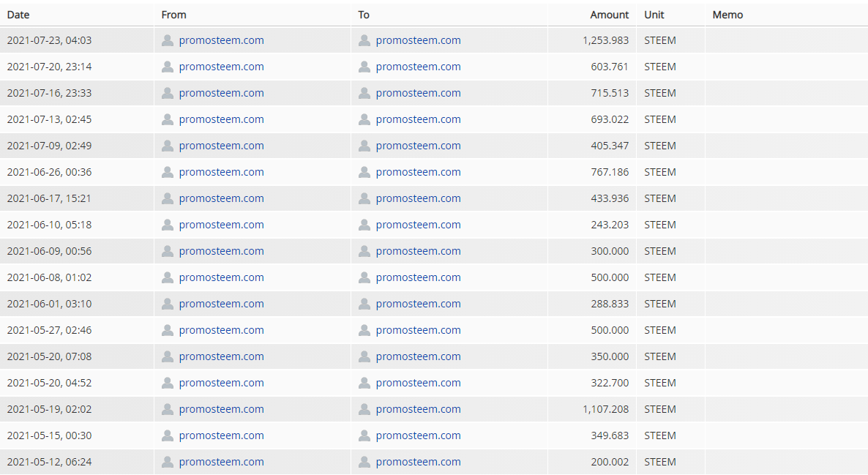This screenshot has width=868, height=475.
Task: Click the To avatar icon in the 2021-07-20 row
Action: point(364,67)
